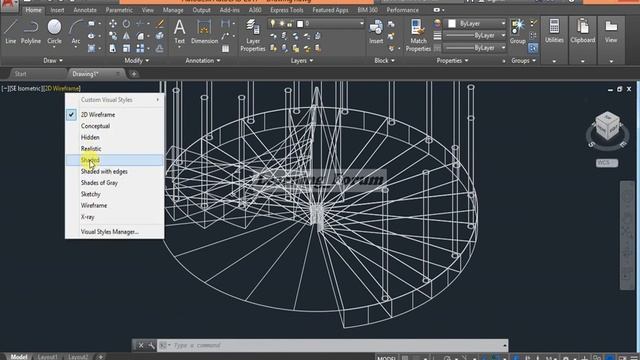The image size is (640, 360).
Task: Choose Realistic visual style
Action: [115, 149]
